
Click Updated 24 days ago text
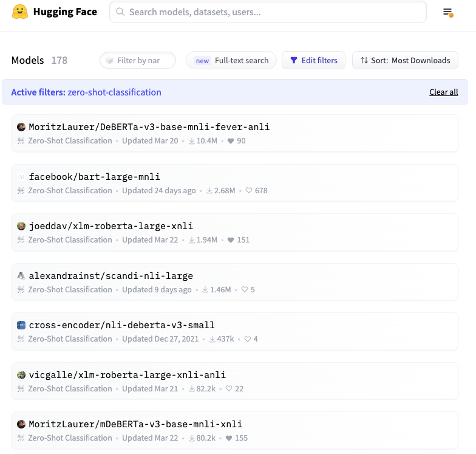(x=159, y=191)
